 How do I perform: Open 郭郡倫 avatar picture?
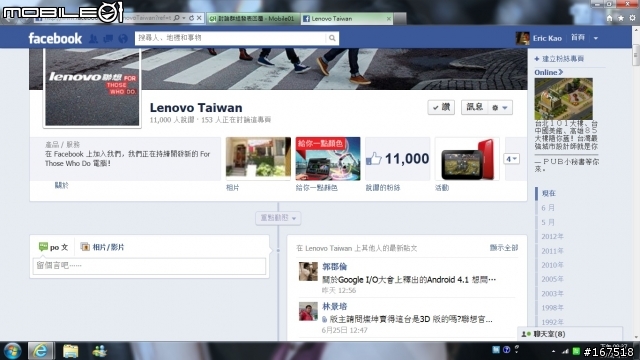click(308, 271)
